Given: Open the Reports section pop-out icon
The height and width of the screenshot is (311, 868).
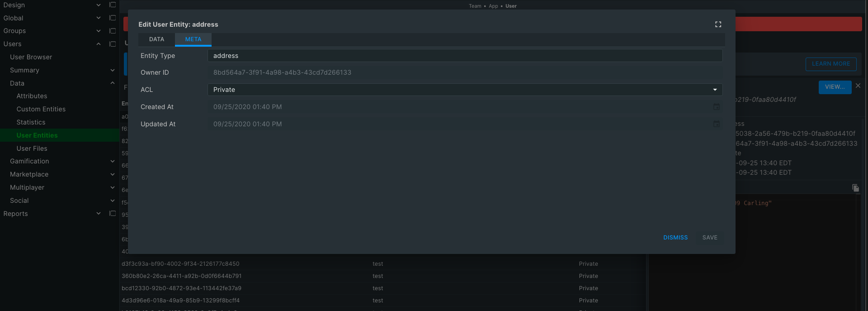Looking at the screenshot, I should 113,214.
